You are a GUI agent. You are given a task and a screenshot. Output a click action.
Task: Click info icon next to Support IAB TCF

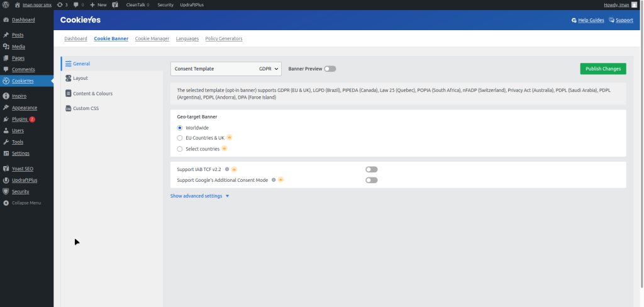pos(227,169)
